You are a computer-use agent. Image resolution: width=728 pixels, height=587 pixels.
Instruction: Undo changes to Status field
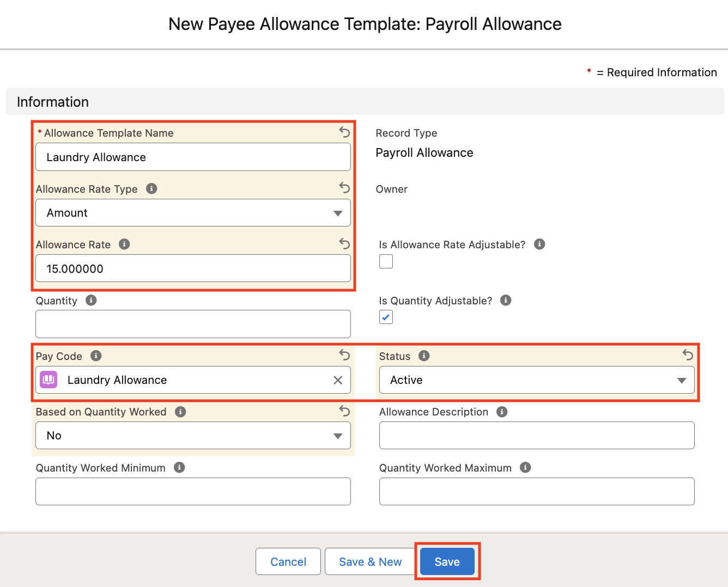click(688, 355)
